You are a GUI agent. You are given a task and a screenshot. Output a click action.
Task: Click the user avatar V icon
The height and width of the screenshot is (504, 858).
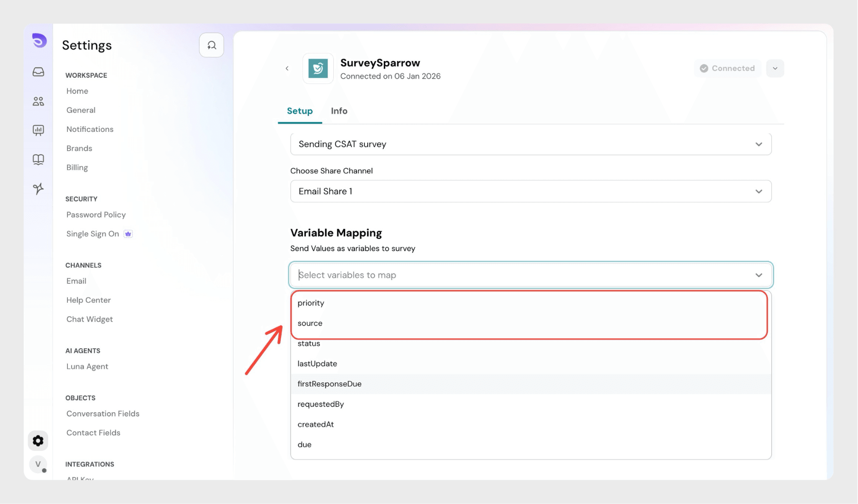pyautogui.click(x=38, y=464)
